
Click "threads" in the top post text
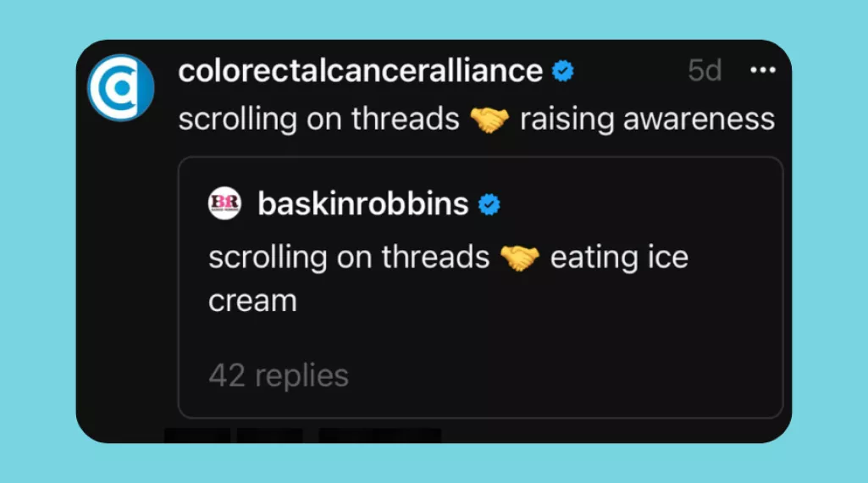coord(405,119)
